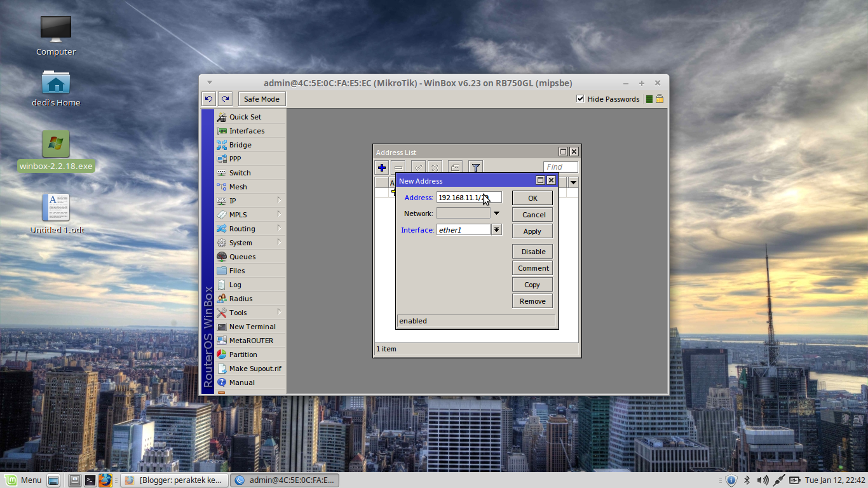Viewport: 868px width, 488px height.
Task: Click the Disable button in New Address
Action: [x=532, y=252]
